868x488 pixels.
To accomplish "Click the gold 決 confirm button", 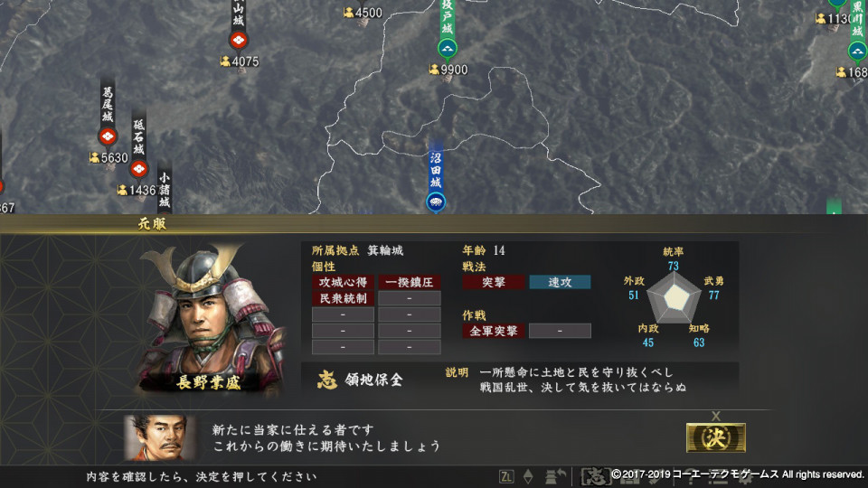I will coord(715,437).
